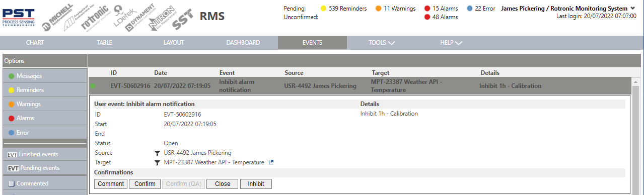Image resolution: width=644 pixels, height=195 pixels.
Task: Filter events by Source funnel icon
Action: (x=157, y=153)
